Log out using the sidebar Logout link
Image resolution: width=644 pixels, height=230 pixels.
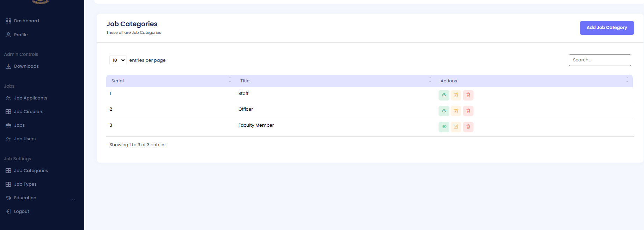[x=21, y=212]
